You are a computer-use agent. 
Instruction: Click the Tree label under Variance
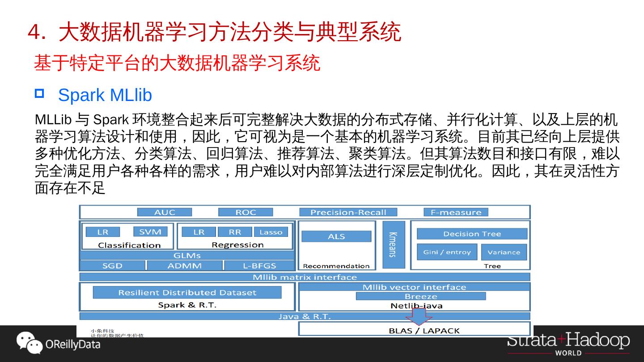click(492, 266)
